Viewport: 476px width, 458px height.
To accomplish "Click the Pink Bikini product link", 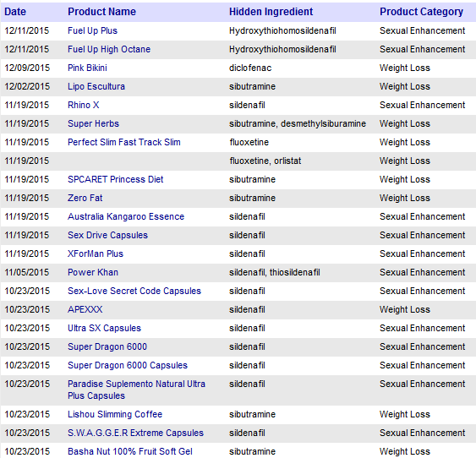I will [x=87, y=68].
